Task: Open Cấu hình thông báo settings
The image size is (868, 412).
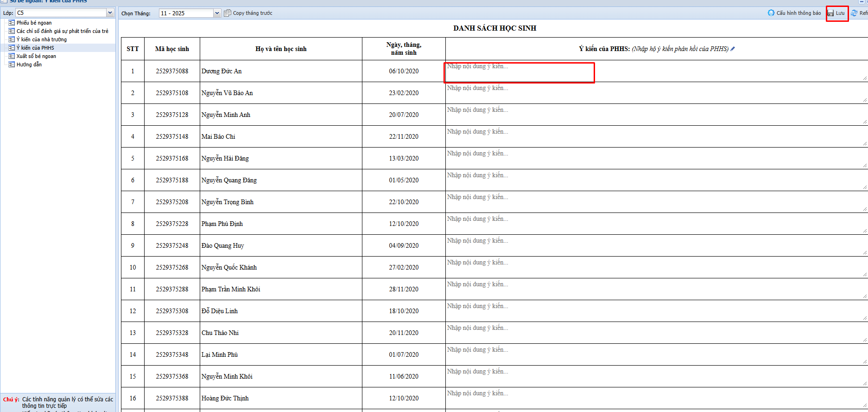Action: coord(794,13)
